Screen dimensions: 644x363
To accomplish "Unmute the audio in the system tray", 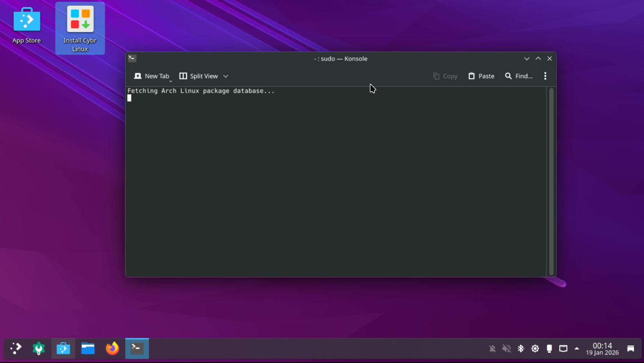I will point(507,348).
